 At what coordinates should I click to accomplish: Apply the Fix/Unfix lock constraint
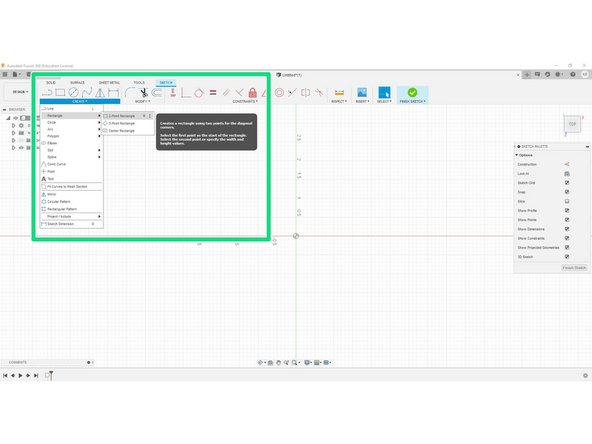(253, 92)
